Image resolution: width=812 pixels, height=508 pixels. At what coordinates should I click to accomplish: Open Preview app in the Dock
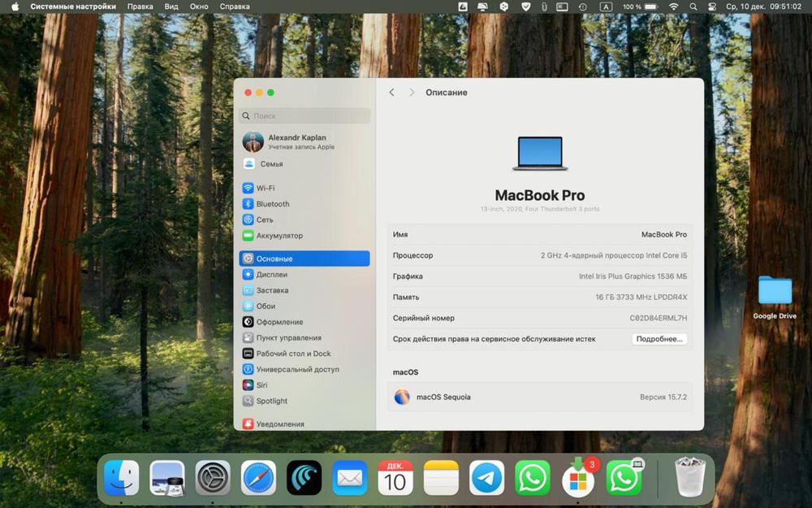[x=166, y=478]
